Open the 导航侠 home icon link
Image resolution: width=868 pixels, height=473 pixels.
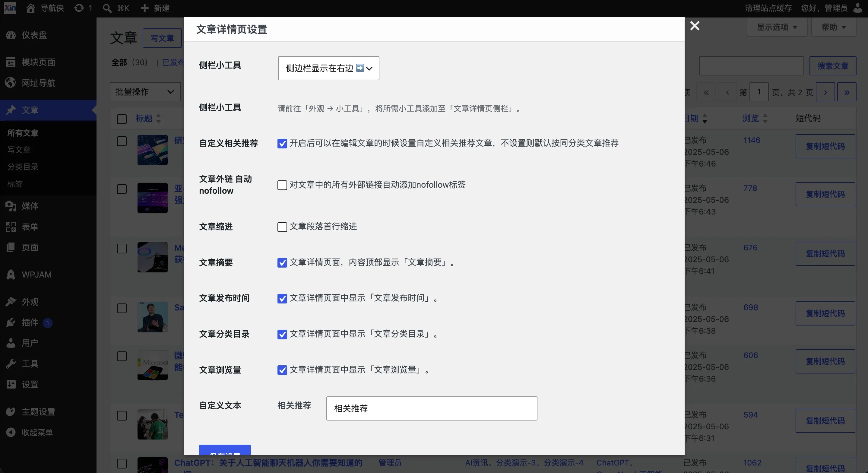coord(31,8)
